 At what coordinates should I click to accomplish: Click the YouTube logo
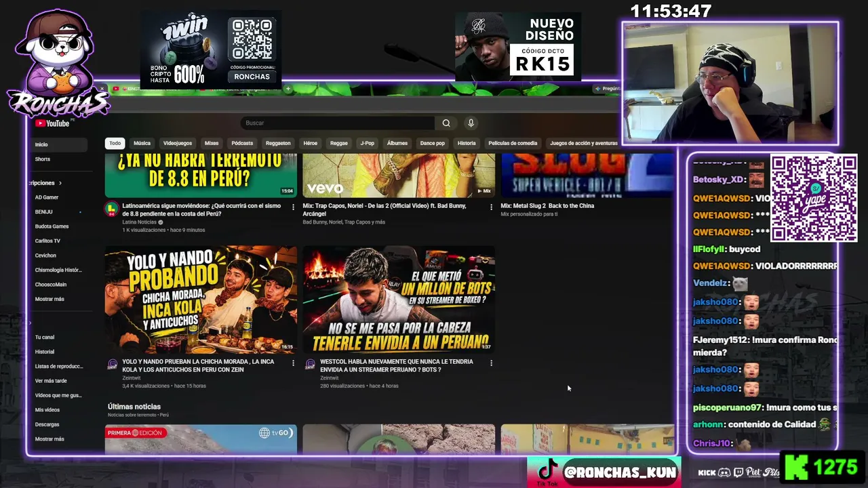(x=53, y=123)
